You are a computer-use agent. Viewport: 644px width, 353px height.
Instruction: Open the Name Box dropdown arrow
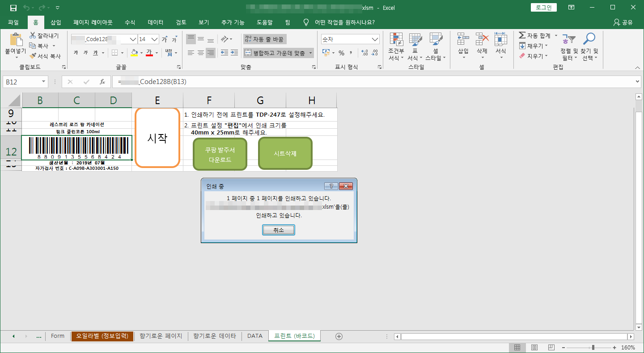coord(44,82)
